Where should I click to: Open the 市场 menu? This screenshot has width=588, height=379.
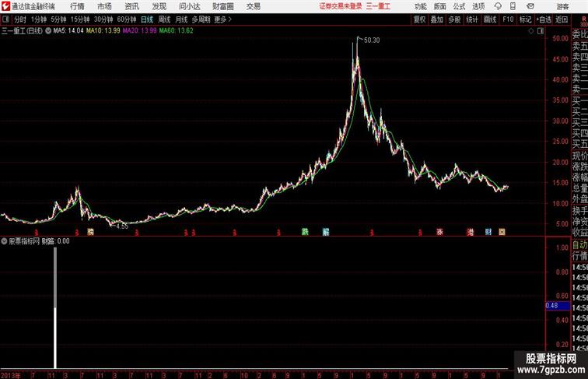coord(104,6)
